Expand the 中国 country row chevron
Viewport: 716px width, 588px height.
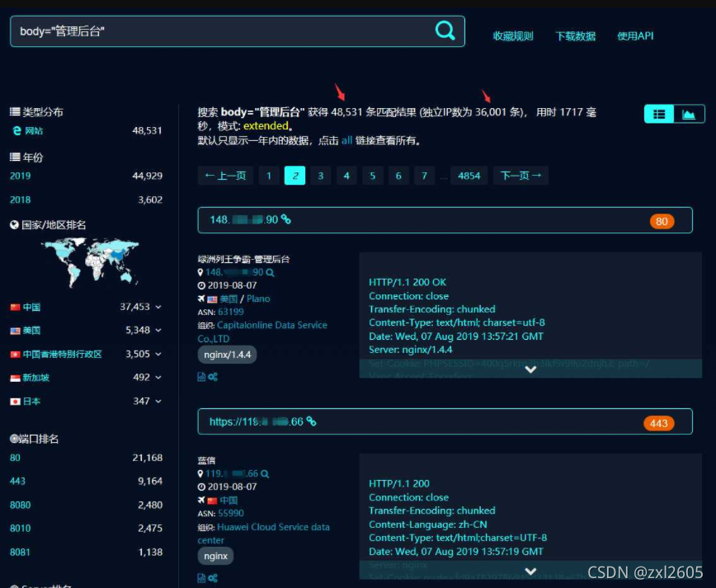tap(158, 307)
